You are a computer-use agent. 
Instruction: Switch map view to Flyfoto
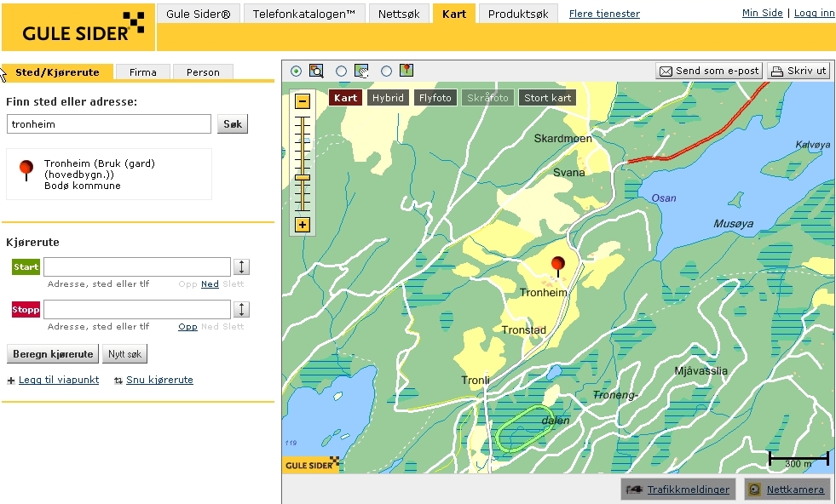(435, 98)
